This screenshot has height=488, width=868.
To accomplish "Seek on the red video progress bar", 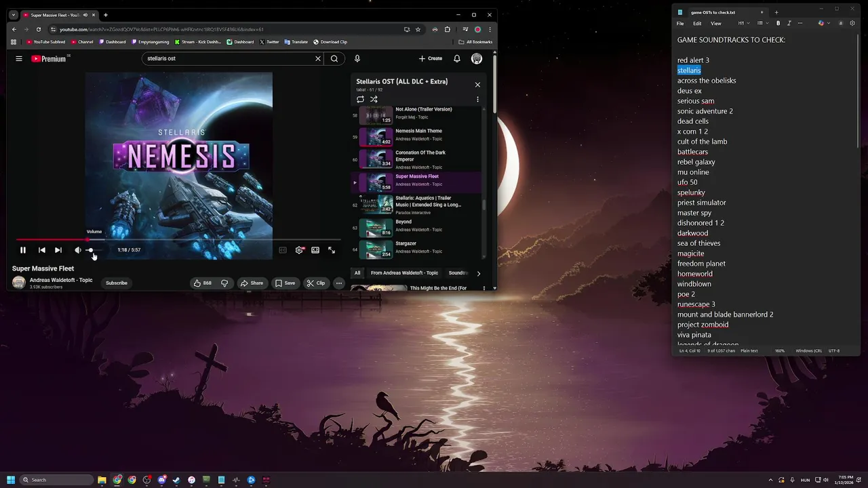I will [178, 239].
